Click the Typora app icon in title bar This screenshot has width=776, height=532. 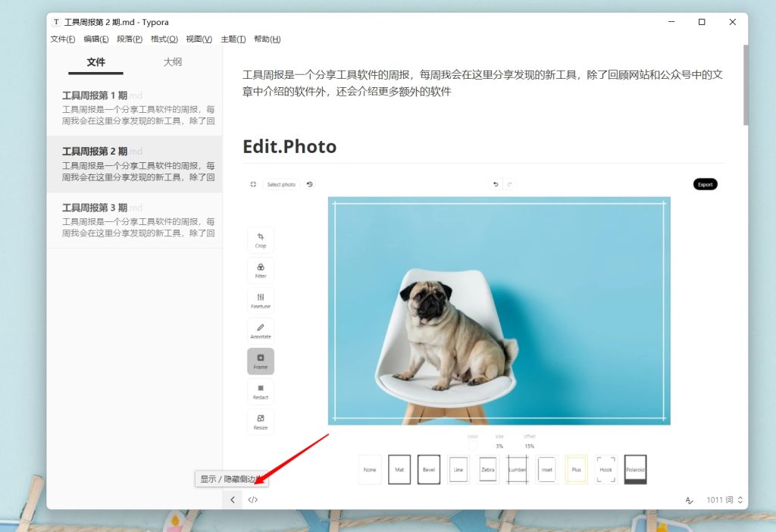point(56,22)
